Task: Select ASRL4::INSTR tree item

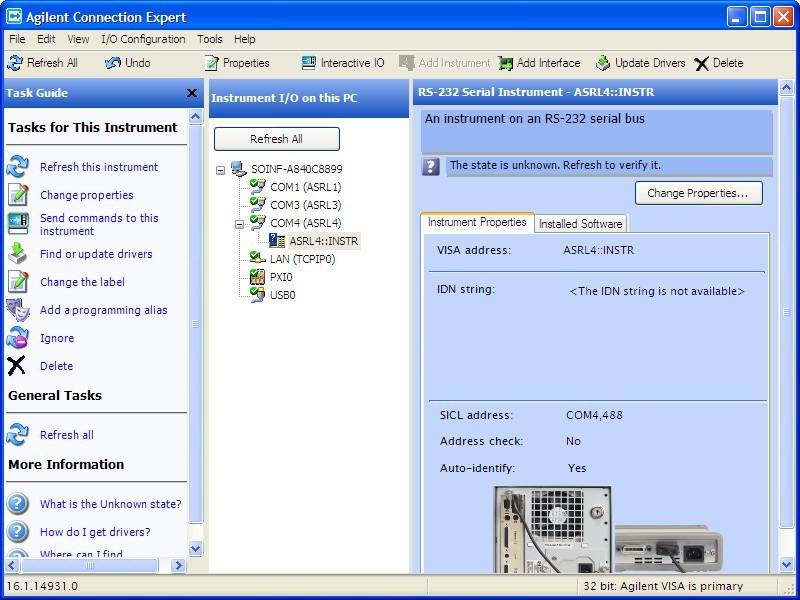Action: [x=324, y=241]
